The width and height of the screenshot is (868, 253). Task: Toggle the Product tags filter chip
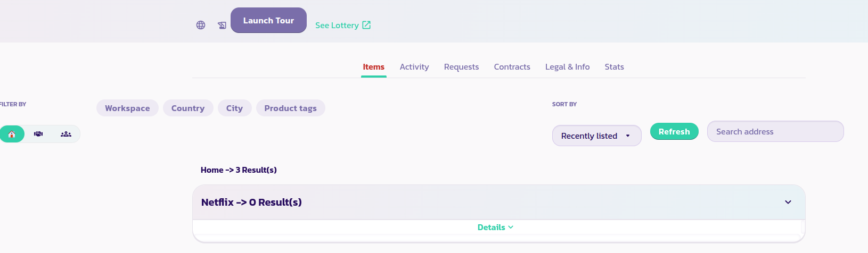click(x=290, y=108)
